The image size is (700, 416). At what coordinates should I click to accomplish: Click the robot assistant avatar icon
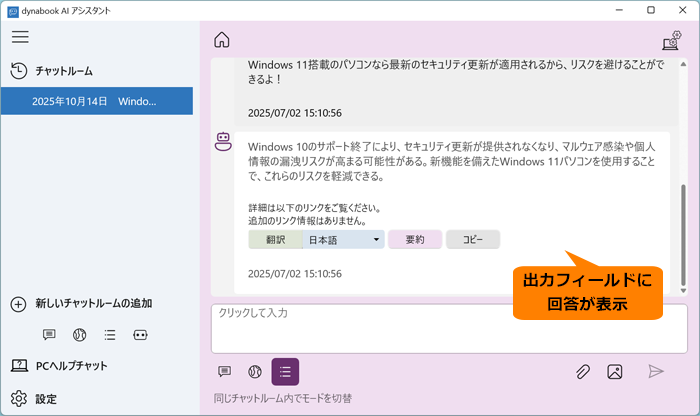(223, 141)
